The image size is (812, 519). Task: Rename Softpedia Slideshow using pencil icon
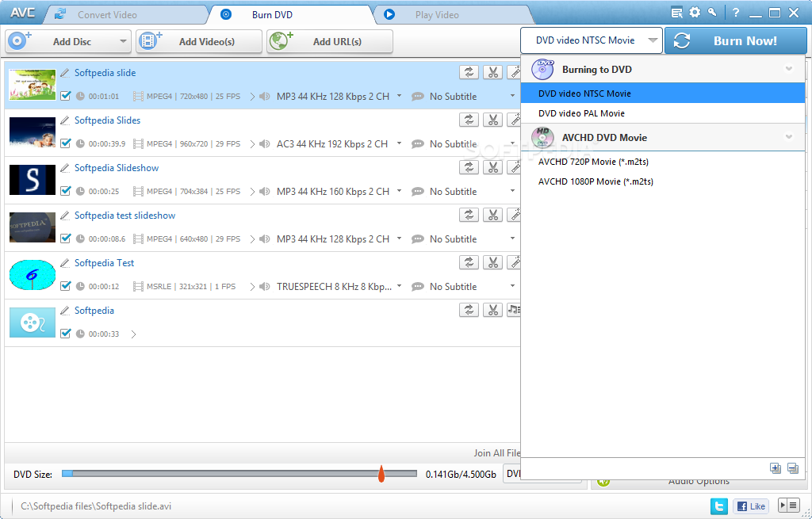pos(65,168)
